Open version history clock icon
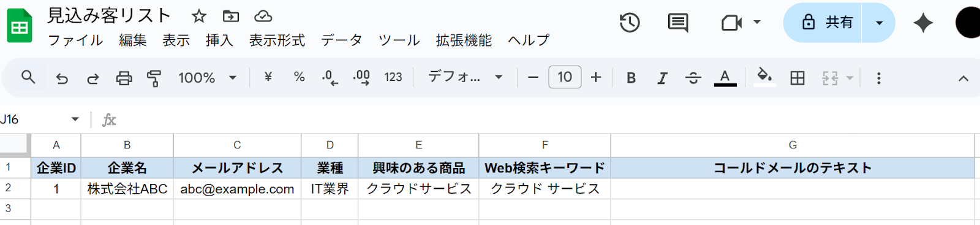The image size is (980, 225). tap(630, 23)
